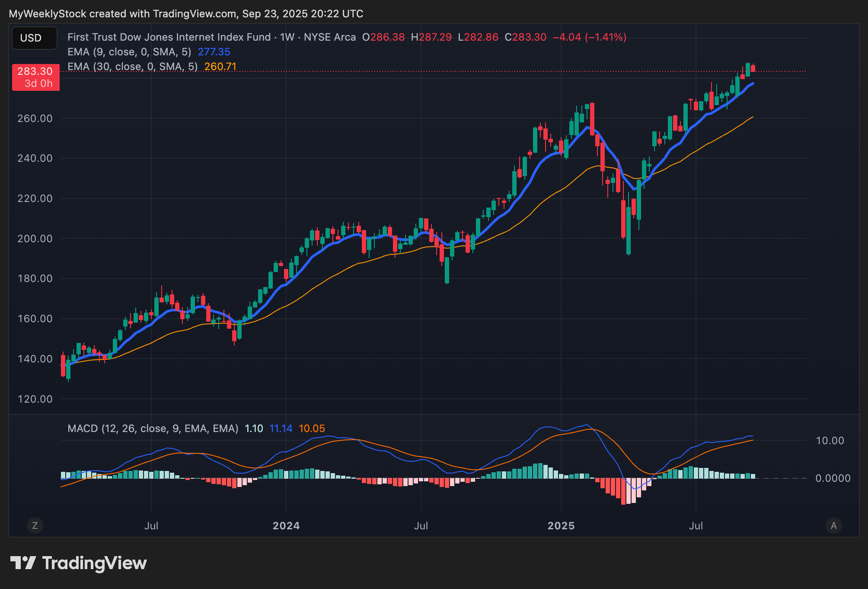Click the TradingView wordmark text
The height and width of the screenshot is (589, 868).
(x=94, y=563)
